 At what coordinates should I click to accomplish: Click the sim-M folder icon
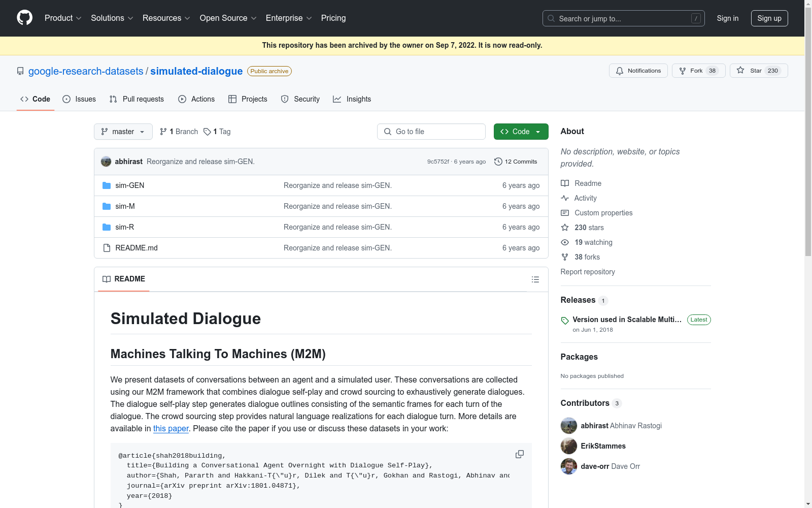pos(107,206)
